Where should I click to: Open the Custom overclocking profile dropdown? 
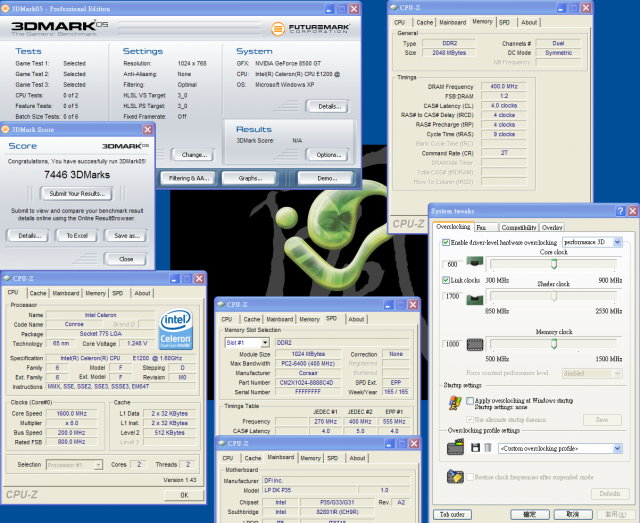click(618, 449)
